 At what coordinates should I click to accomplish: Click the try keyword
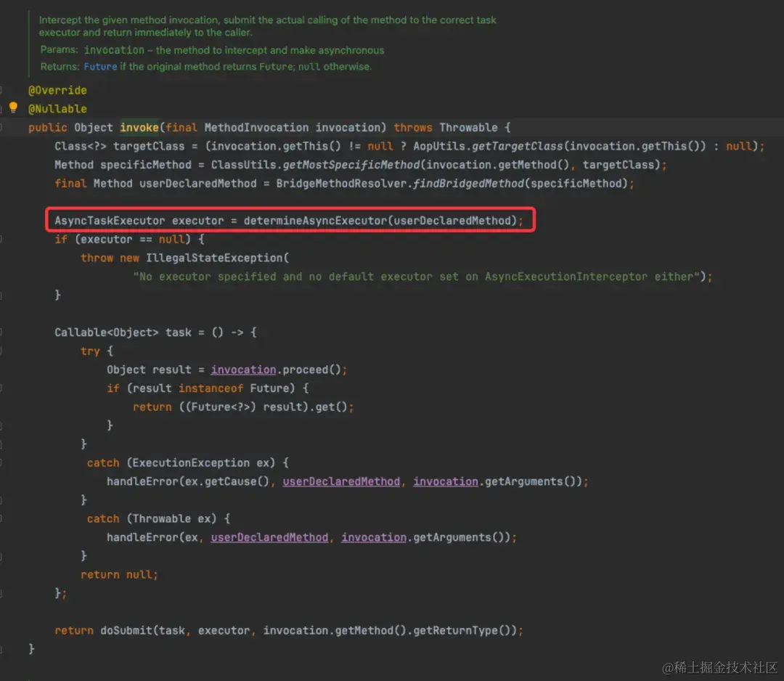click(90, 351)
